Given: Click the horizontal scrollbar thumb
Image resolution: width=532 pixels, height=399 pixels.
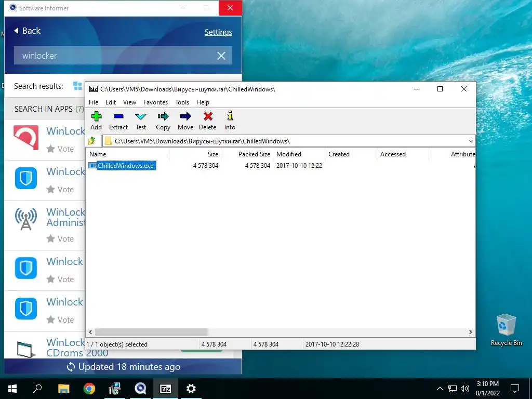Looking at the screenshot, I should (151, 332).
